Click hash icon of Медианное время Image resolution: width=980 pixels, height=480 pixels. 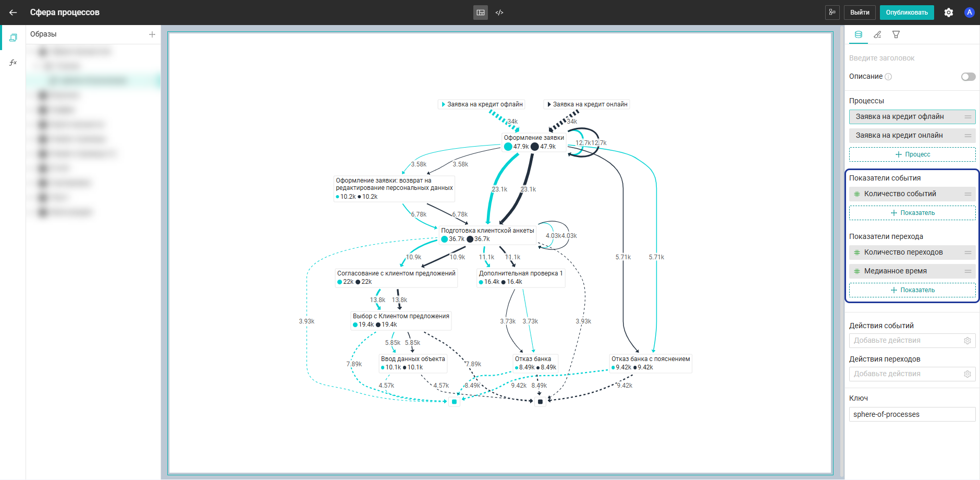(x=856, y=271)
